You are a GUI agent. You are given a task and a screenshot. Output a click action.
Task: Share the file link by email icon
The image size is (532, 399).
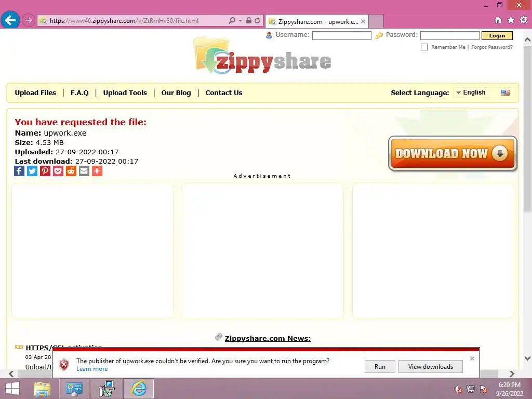pyautogui.click(x=84, y=171)
